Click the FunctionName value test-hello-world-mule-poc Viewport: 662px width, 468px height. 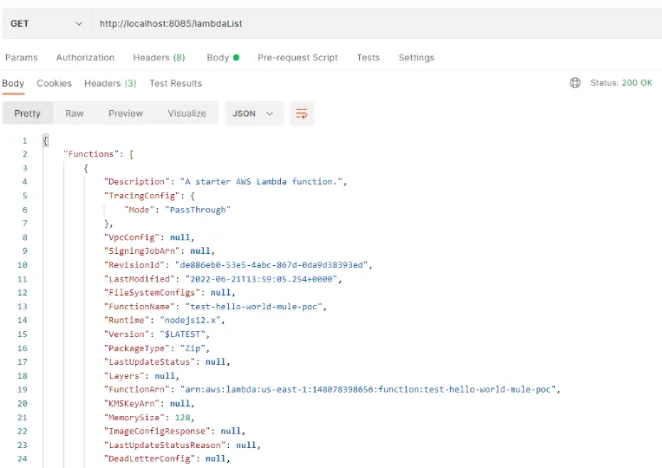(254, 306)
